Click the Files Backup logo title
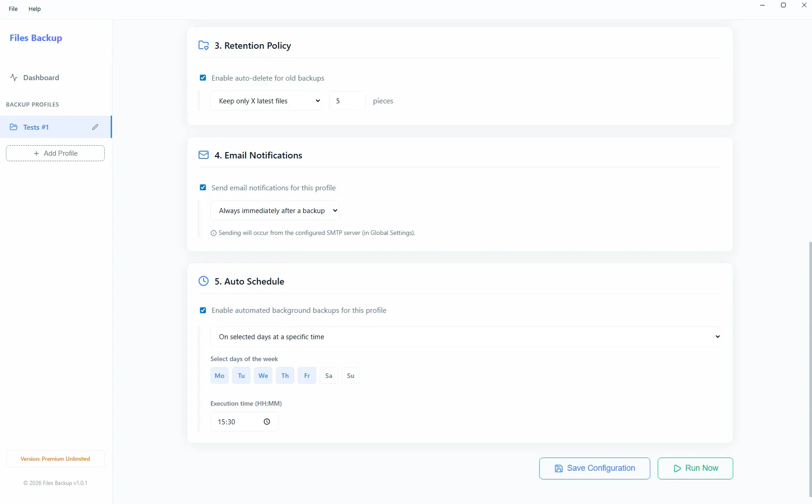The height and width of the screenshot is (504, 812). (x=36, y=38)
